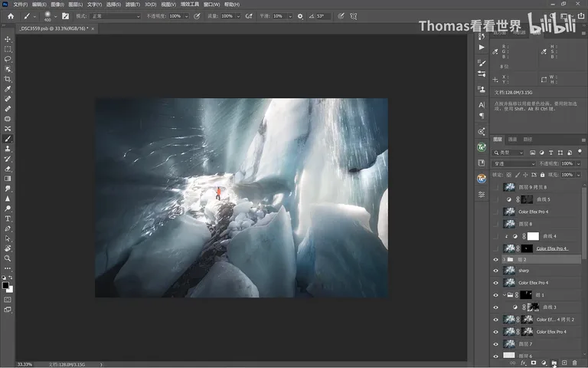Click the Actions play icon in side dock

click(x=482, y=48)
